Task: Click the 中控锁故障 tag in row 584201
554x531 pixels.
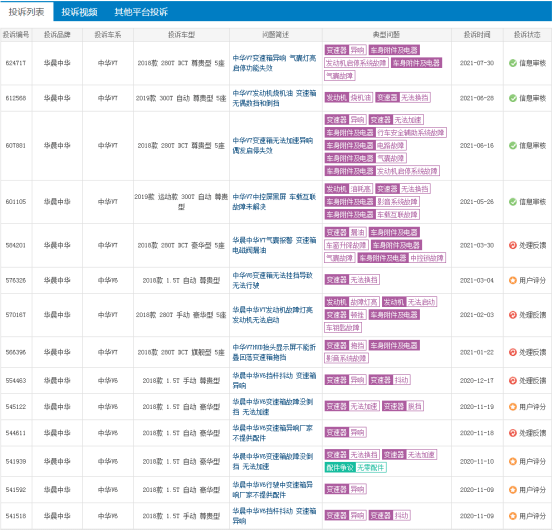Action: (401, 258)
